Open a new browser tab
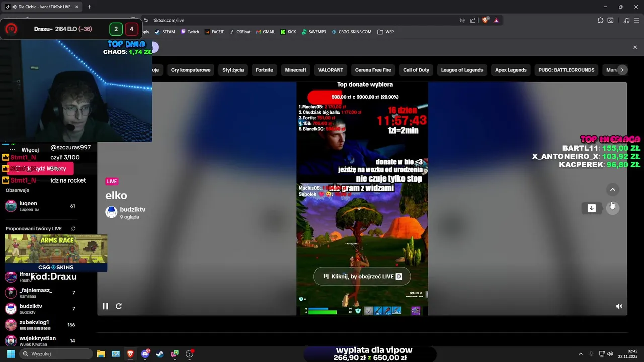 [x=89, y=7]
